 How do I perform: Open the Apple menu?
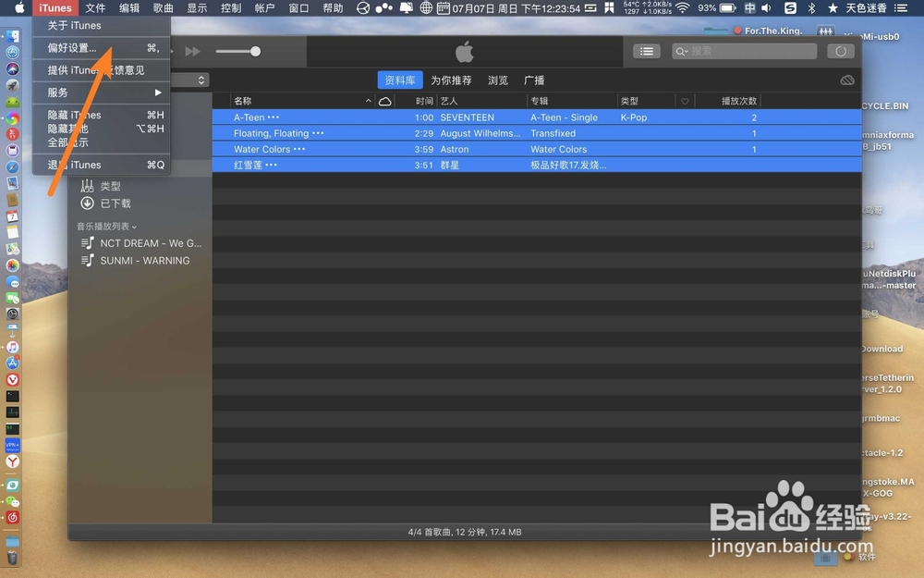[x=19, y=7]
